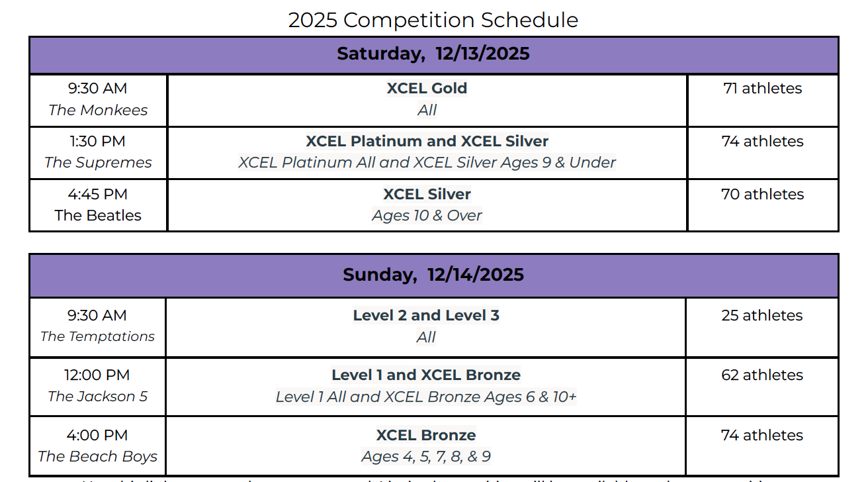Click "The Jackson 5" session name
Image resolution: width=868 pixels, height=482 pixels.
click(x=97, y=396)
